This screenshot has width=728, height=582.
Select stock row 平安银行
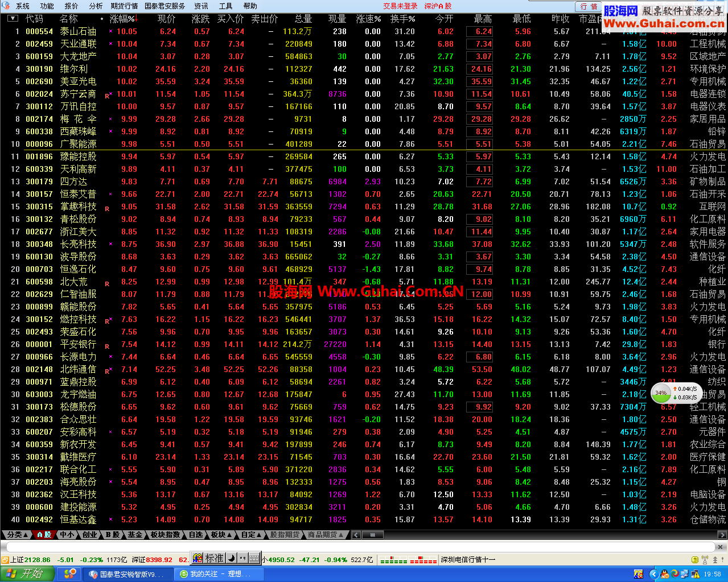pyautogui.click(x=364, y=344)
